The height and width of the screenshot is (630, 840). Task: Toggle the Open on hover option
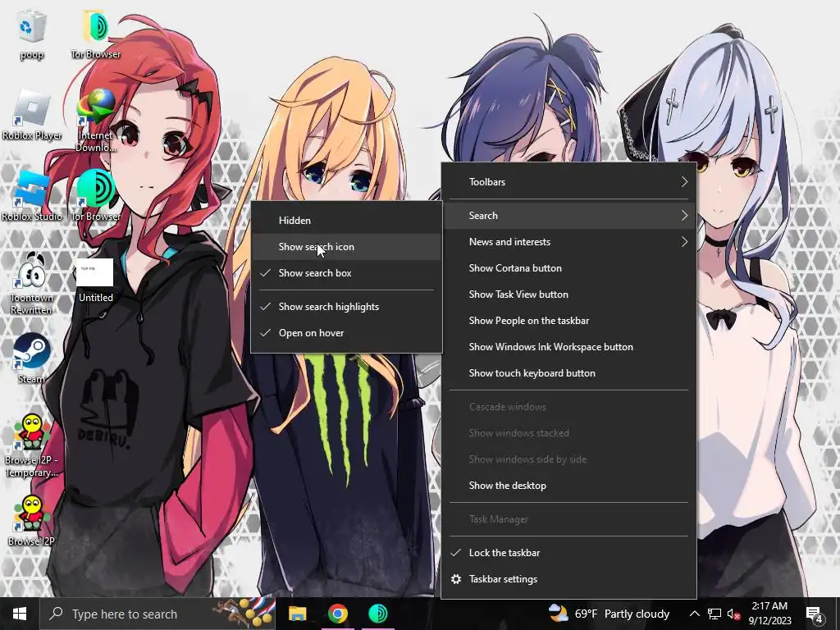pos(346,333)
